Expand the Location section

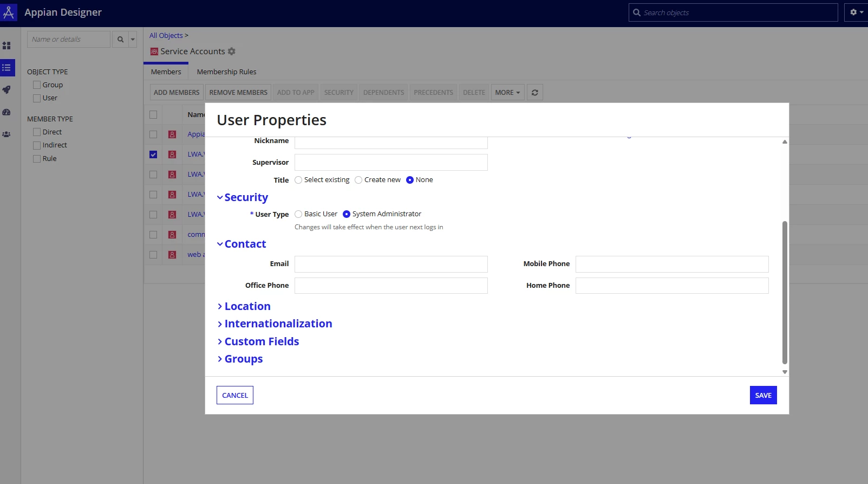[x=244, y=306]
